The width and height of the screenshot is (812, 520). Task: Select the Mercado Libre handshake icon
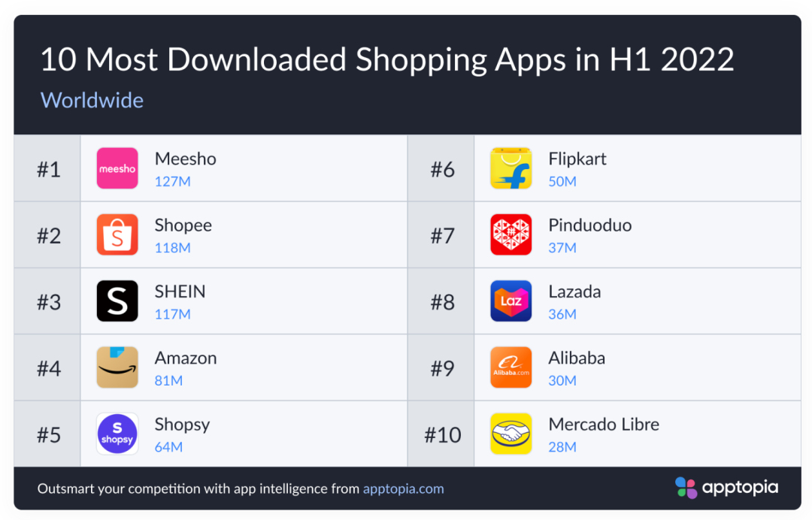point(511,434)
